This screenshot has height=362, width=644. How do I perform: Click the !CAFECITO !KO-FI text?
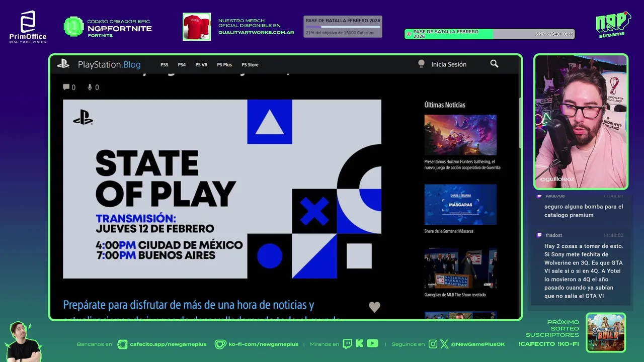[548, 344]
